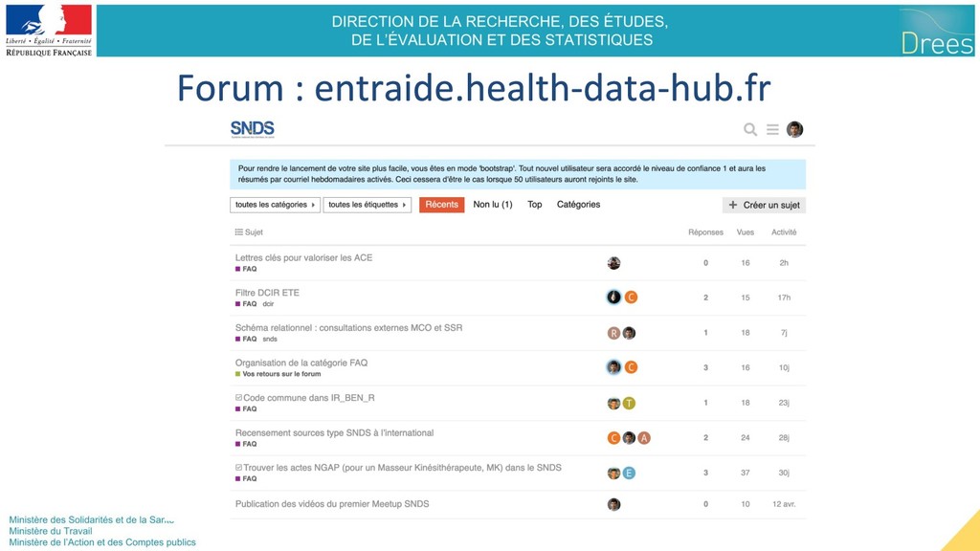Viewport: 980px width, 551px height.
Task: Open the 'toutes les catégories' dropdown
Action: click(275, 205)
